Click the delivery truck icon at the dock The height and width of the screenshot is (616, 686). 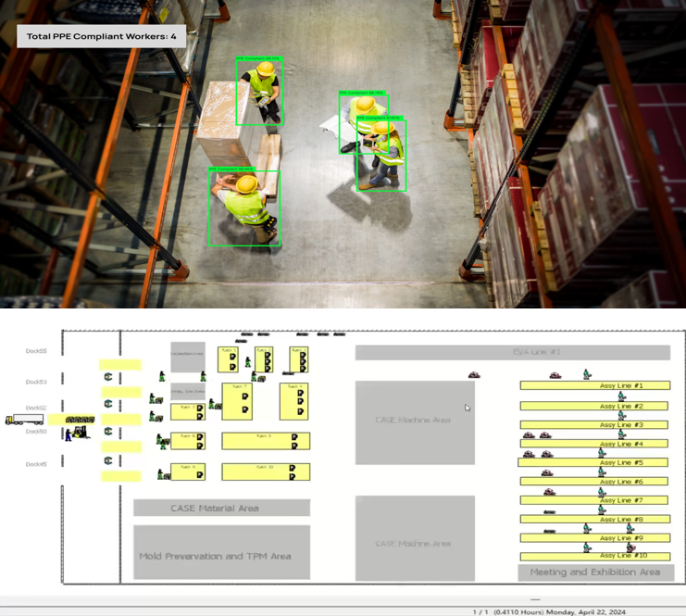pos(24,420)
